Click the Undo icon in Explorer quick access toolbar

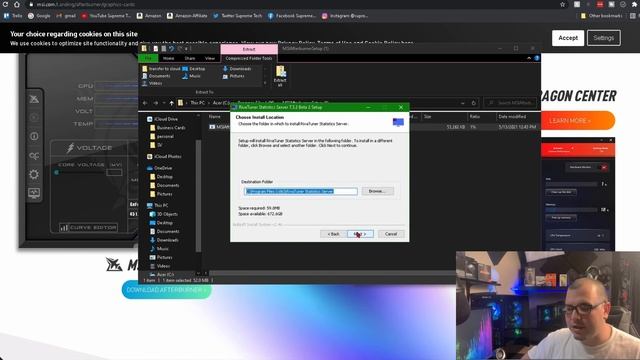171,49
